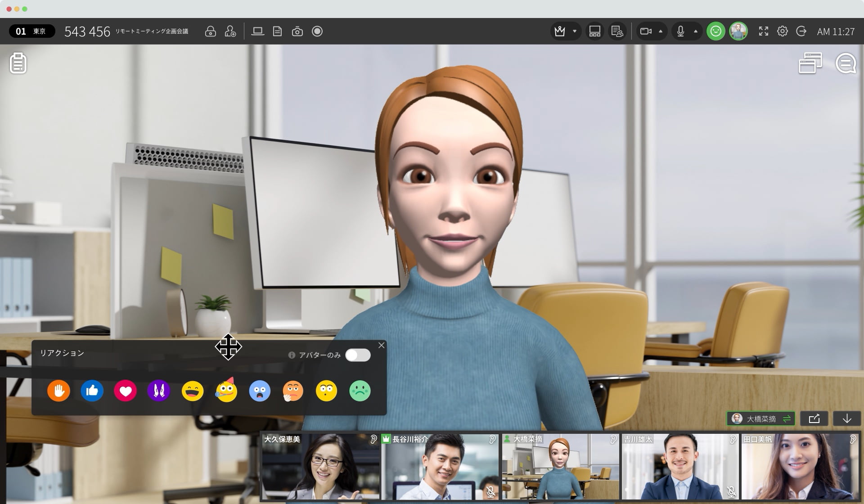Viewport: 864px width, 504px height.
Task: Click muted mic icon on 長谷川裕介
Action: point(491,492)
